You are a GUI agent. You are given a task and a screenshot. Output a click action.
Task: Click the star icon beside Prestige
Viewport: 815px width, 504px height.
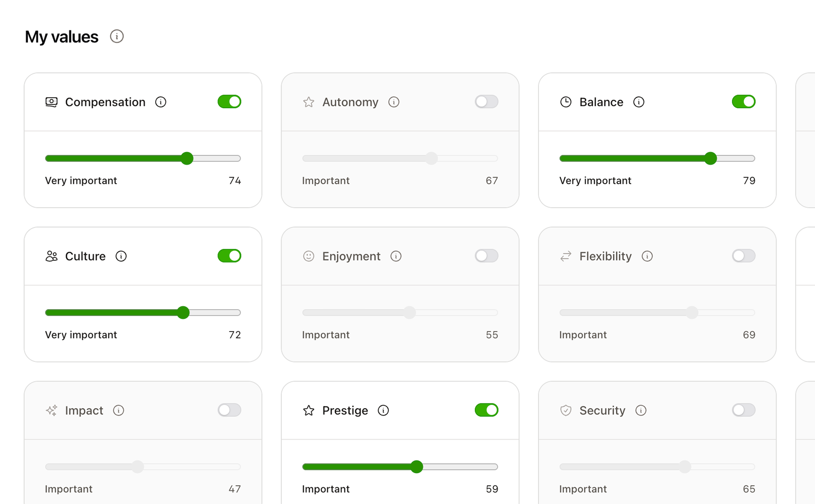[x=309, y=410]
